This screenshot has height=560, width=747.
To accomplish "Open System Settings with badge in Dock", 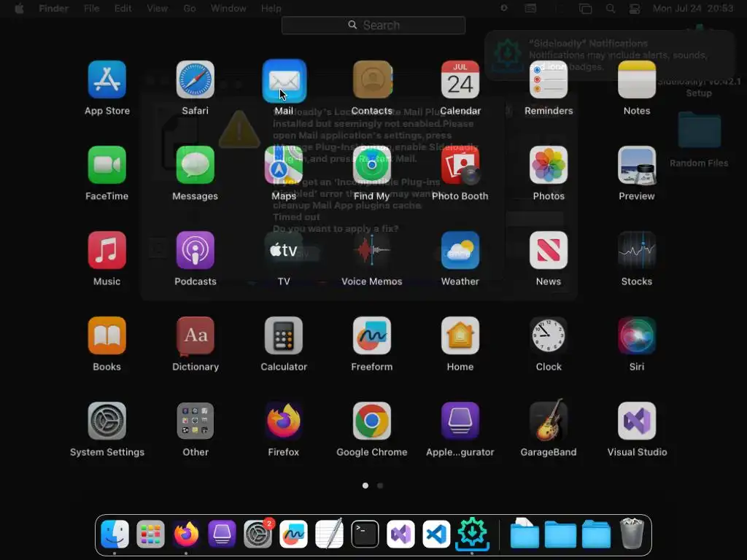I will pos(258,534).
